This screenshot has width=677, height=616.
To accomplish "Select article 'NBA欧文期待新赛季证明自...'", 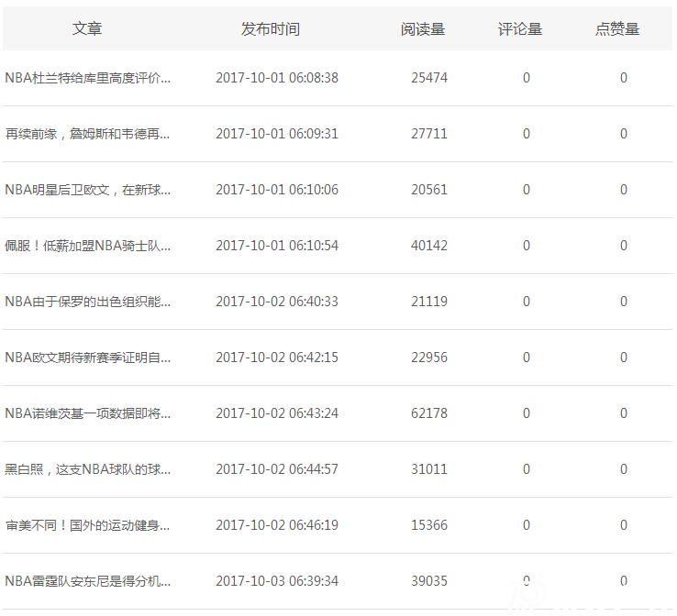I will (x=88, y=357).
